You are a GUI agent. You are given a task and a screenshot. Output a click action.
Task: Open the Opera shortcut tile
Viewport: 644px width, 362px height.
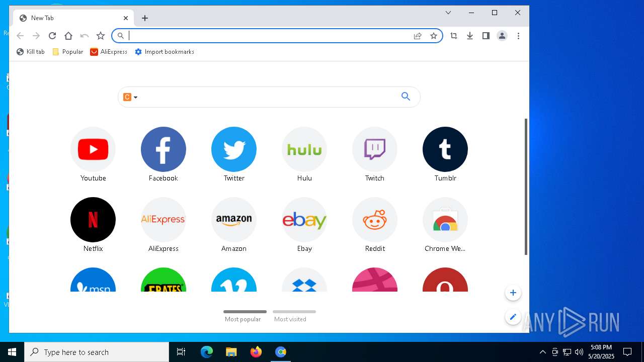[x=445, y=280]
